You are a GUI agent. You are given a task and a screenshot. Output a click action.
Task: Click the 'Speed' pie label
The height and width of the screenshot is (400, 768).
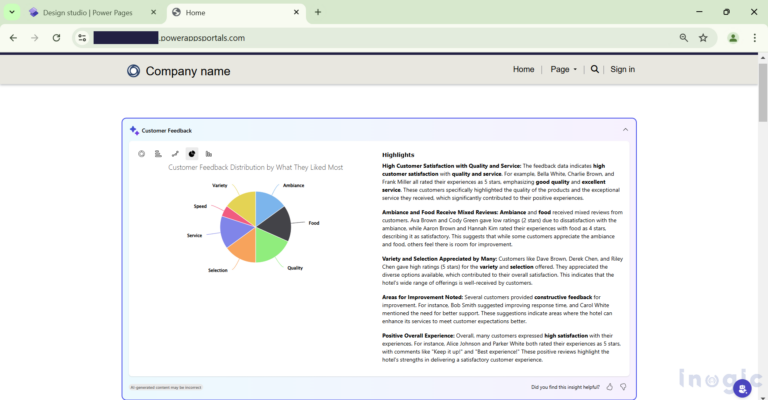click(x=200, y=206)
